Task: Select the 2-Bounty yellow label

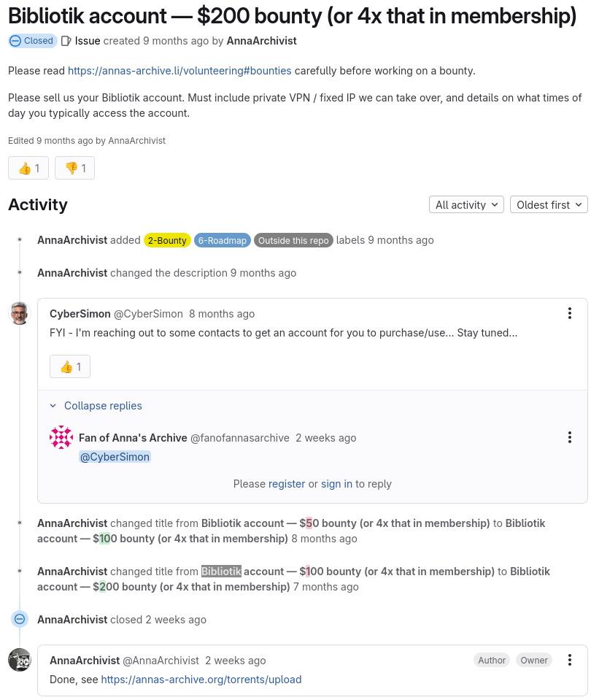Action: (167, 240)
